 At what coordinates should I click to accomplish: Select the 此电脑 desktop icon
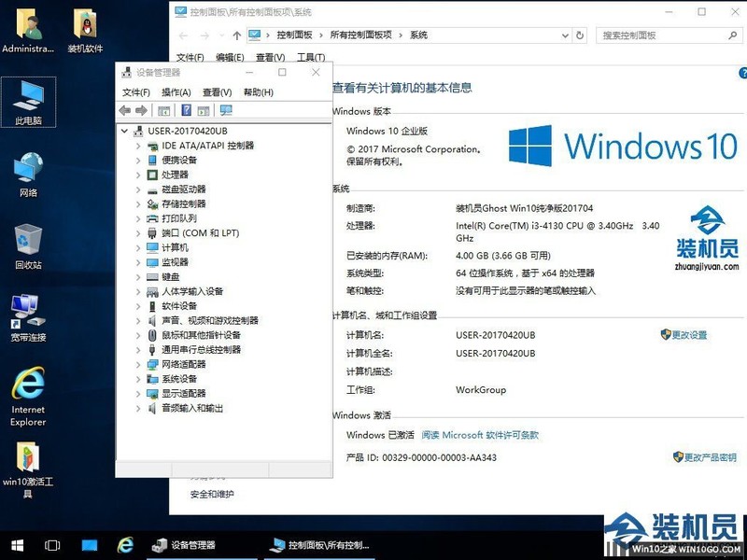point(28,102)
